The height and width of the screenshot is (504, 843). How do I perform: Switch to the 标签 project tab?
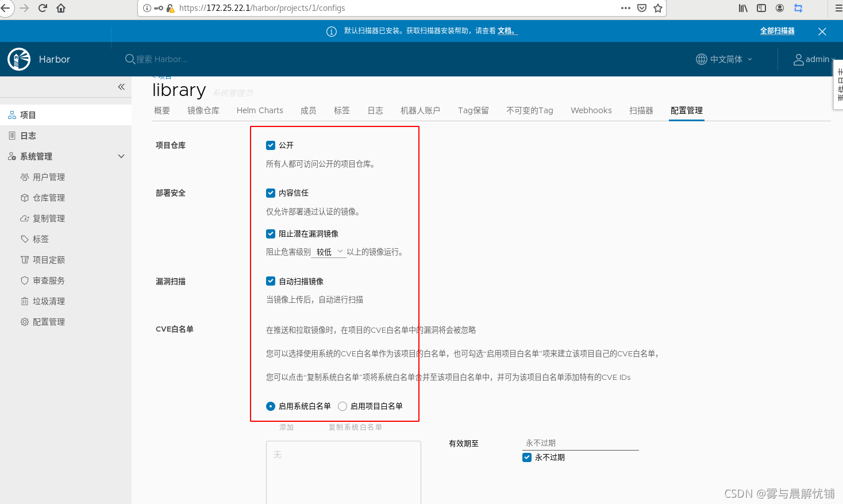tap(342, 110)
